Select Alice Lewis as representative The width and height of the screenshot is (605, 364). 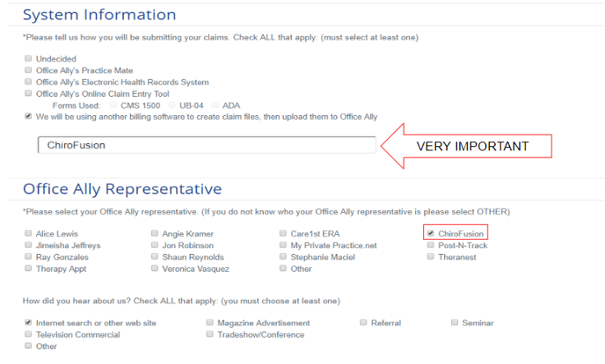28,233
